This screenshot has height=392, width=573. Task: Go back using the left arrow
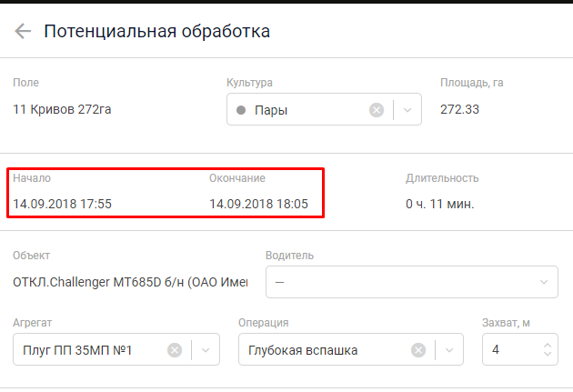[22, 32]
